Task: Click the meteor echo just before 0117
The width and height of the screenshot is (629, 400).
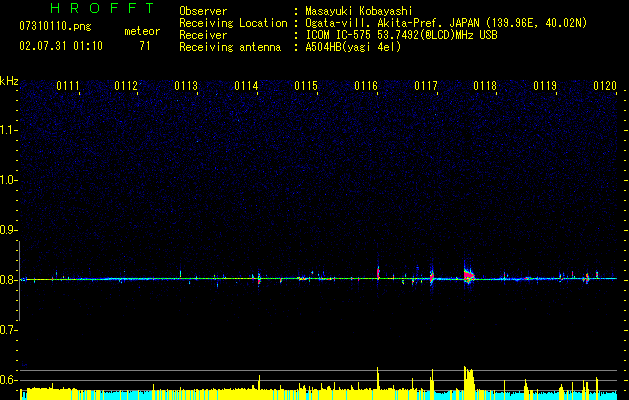Action: (x=432, y=276)
